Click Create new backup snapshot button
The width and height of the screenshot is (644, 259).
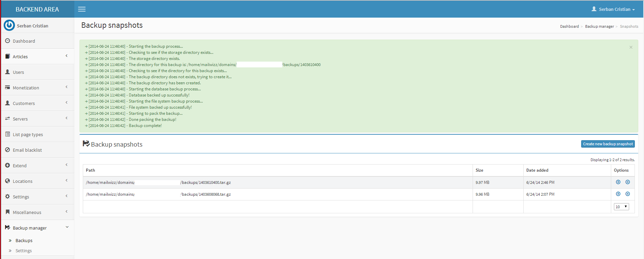click(x=607, y=144)
